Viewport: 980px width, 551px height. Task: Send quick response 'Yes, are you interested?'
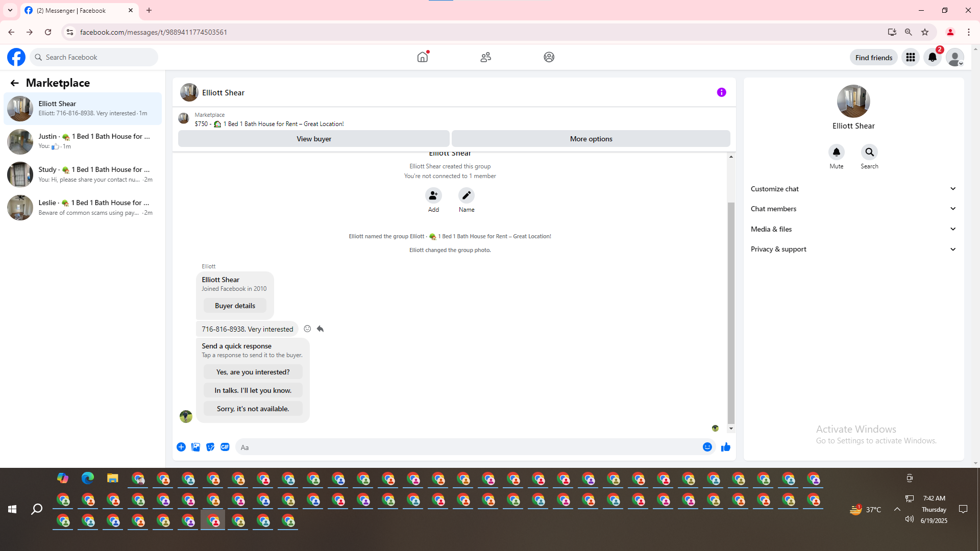pyautogui.click(x=253, y=372)
